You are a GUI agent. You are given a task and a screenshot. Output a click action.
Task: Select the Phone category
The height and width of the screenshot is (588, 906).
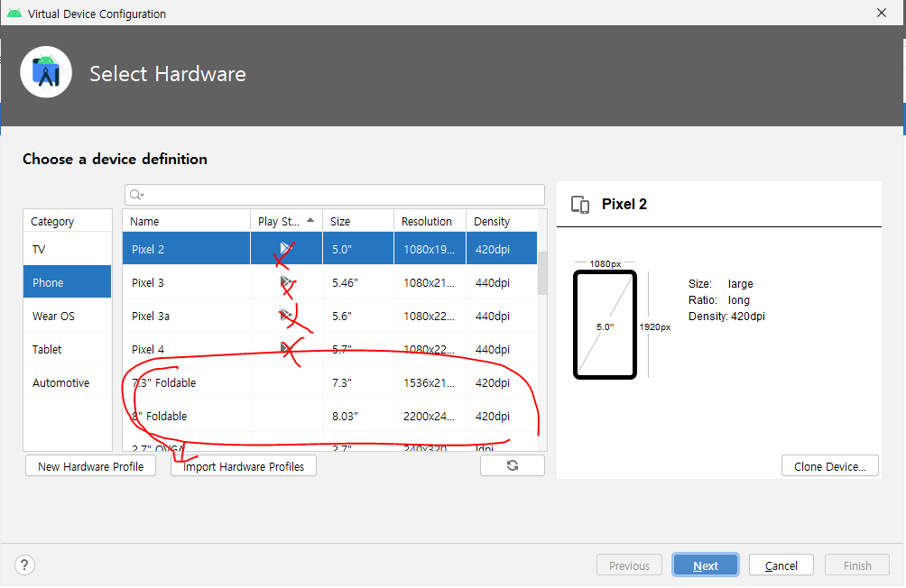point(68,282)
